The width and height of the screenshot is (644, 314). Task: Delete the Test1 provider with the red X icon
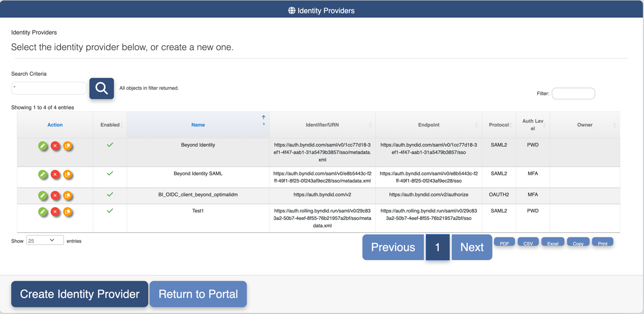coord(55,212)
